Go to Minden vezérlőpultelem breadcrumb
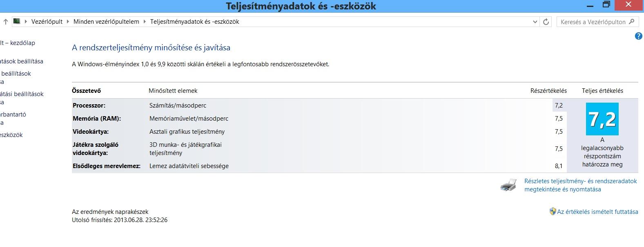 (x=106, y=22)
